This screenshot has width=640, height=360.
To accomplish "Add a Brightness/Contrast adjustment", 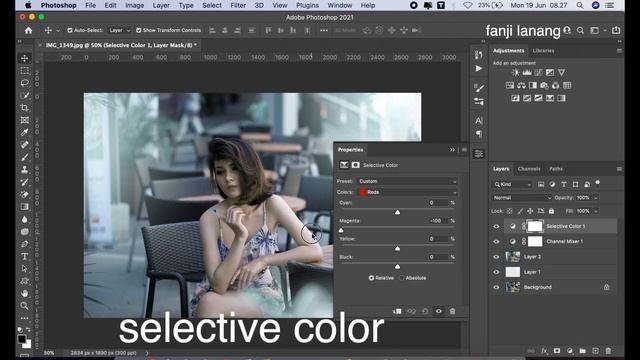I will pyautogui.click(x=516, y=73).
